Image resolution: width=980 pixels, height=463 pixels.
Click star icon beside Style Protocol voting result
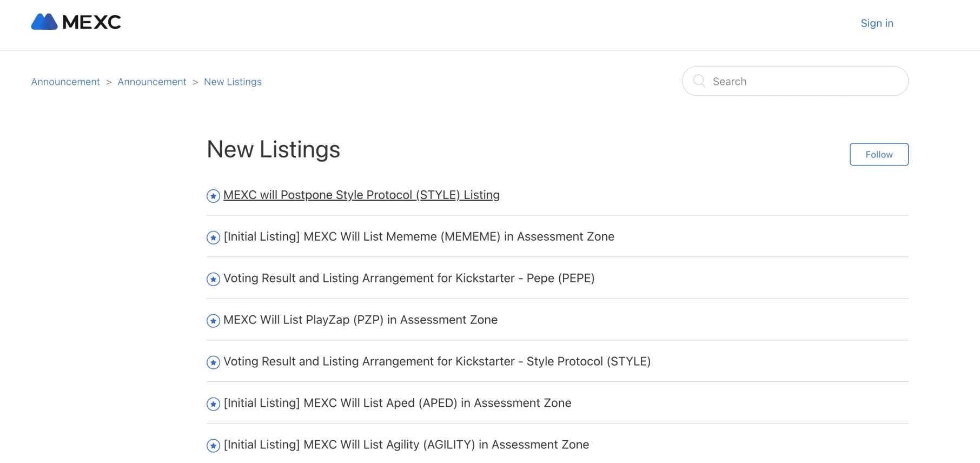click(x=213, y=362)
